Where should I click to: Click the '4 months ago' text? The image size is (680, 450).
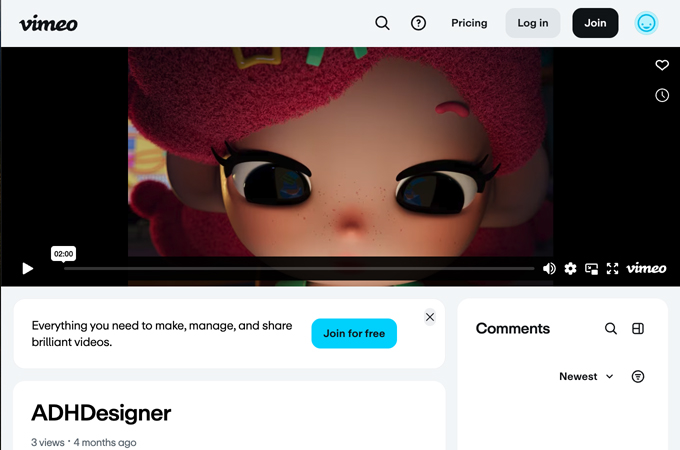[105, 443]
